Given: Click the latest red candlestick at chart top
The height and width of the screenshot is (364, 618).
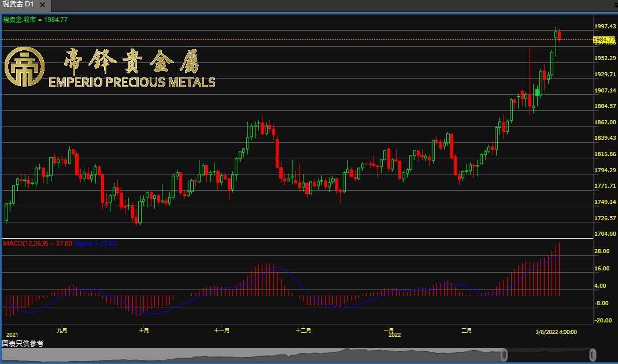Looking at the screenshot, I should pos(559,35).
